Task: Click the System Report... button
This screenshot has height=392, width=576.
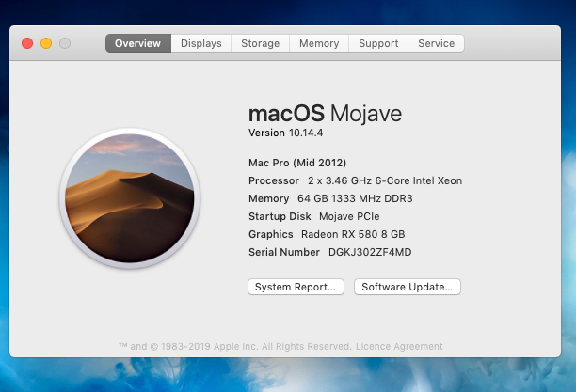Action: tap(296, 287)
